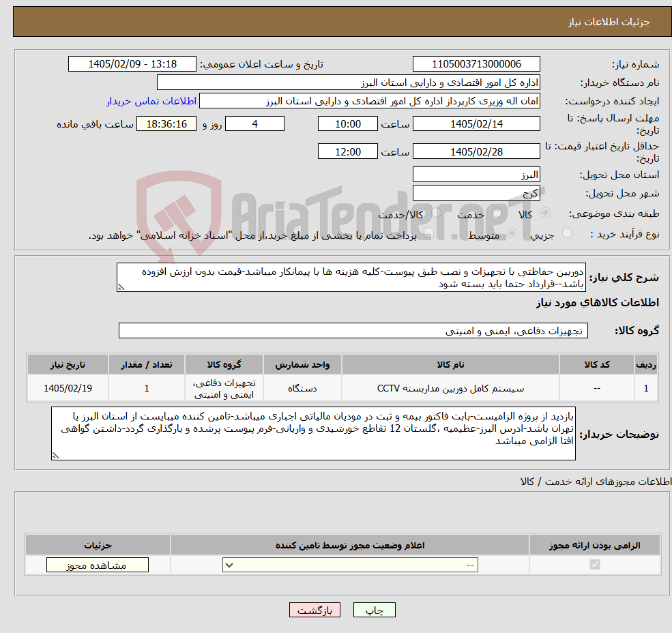
Task: Select the کالا/خدمت radio button
Action: pyautogui.click(x=436, y=213)
